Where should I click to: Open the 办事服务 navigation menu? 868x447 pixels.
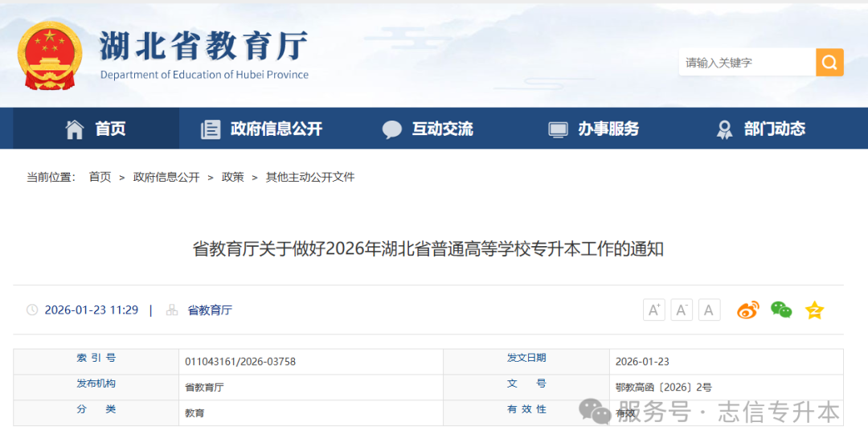click(594, 129)
